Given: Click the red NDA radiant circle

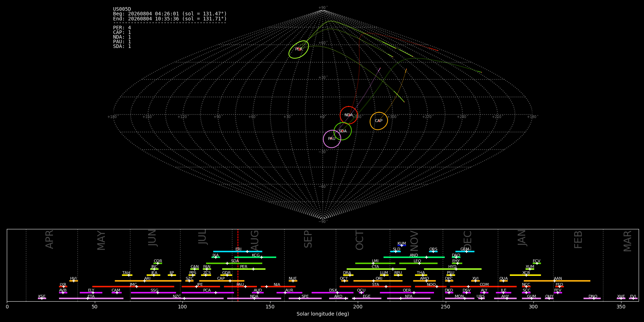Looking at the screenshot, I should (348, 115).
